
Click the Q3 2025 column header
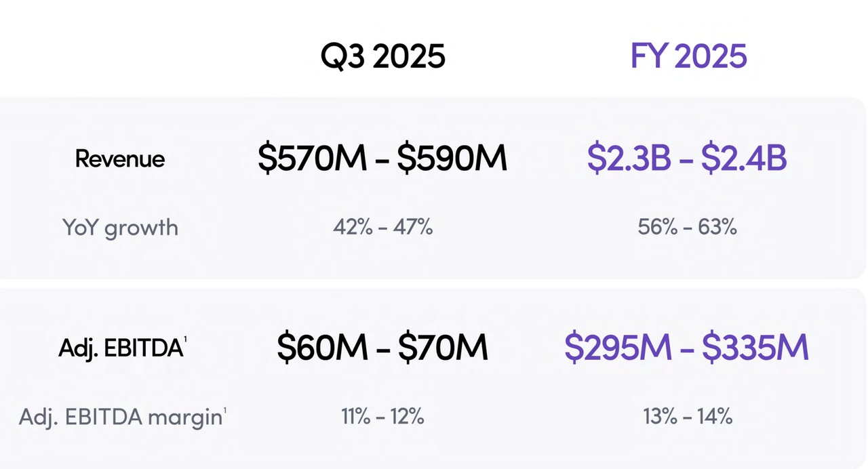[x=382, y=56]
